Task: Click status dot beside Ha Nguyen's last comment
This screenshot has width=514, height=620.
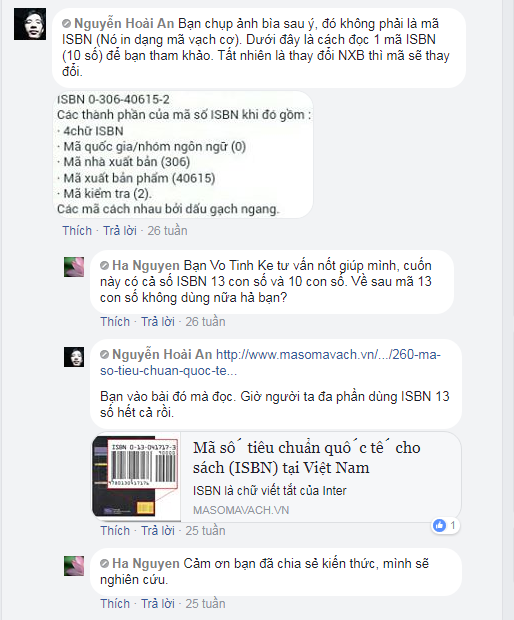Action: (104, 563)
